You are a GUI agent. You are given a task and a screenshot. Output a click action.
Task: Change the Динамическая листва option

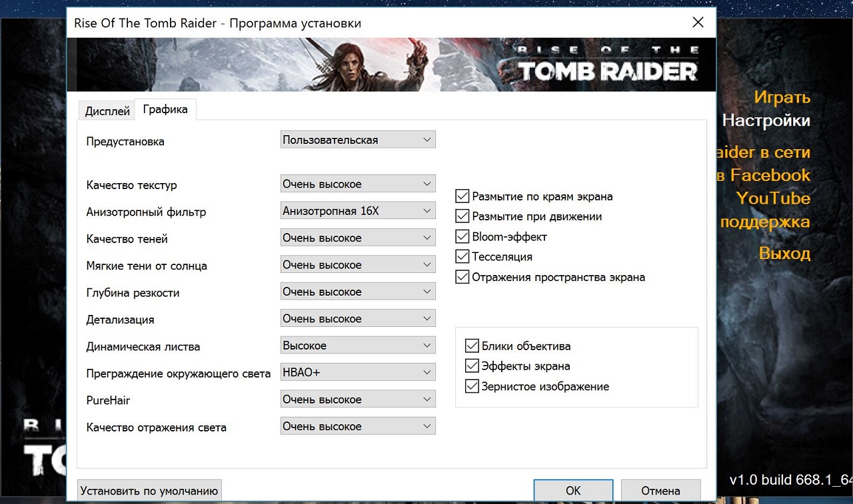358,346
